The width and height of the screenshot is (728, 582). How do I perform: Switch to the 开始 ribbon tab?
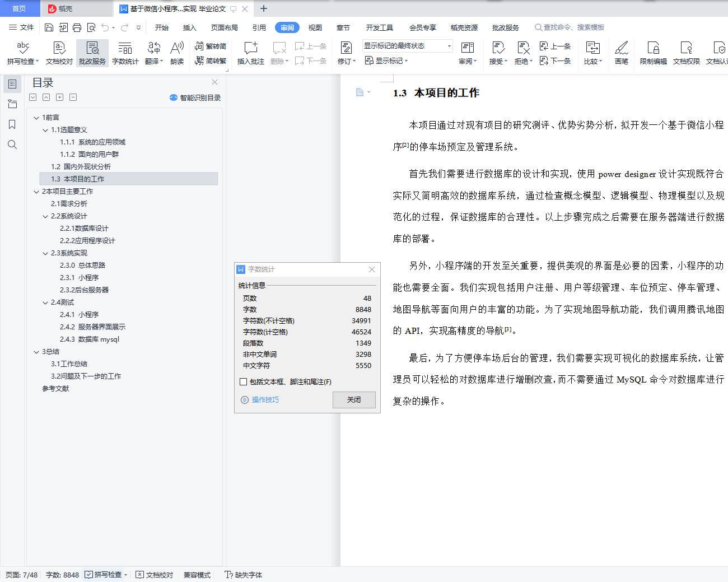[162, 27]
